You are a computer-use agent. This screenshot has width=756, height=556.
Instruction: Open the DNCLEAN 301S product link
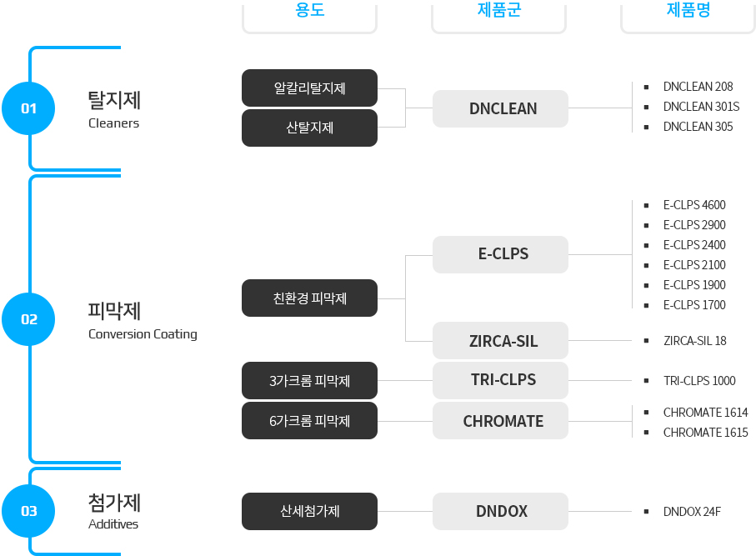point(700,107)
